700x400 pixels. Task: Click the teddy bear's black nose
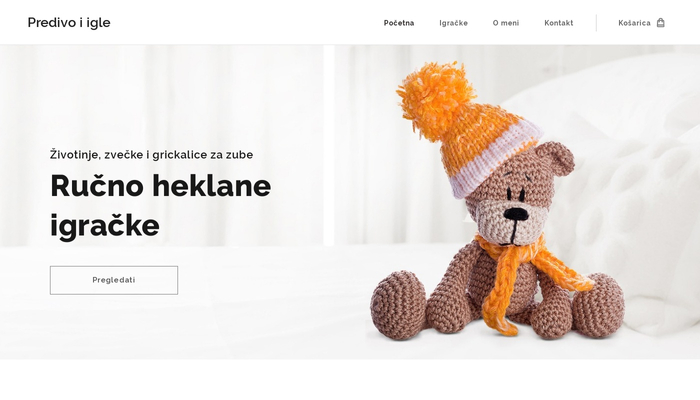click(516, 214)
